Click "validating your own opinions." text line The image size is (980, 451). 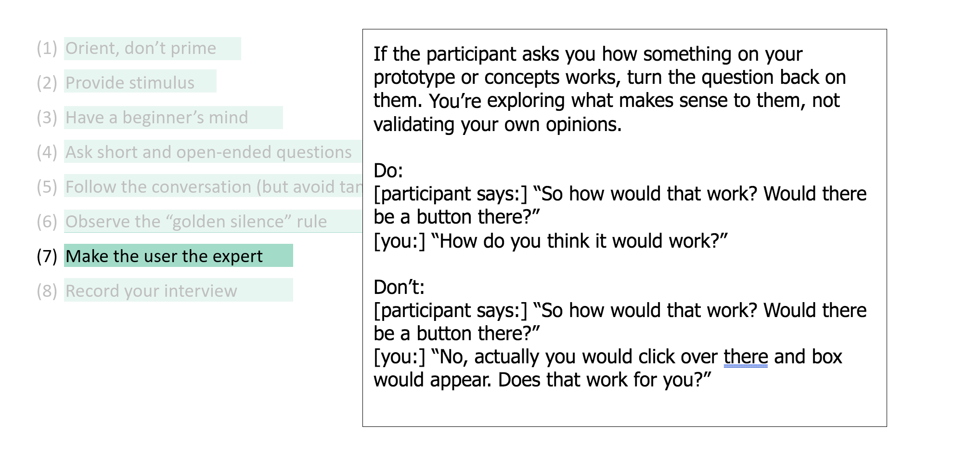[x=498, y=124]
